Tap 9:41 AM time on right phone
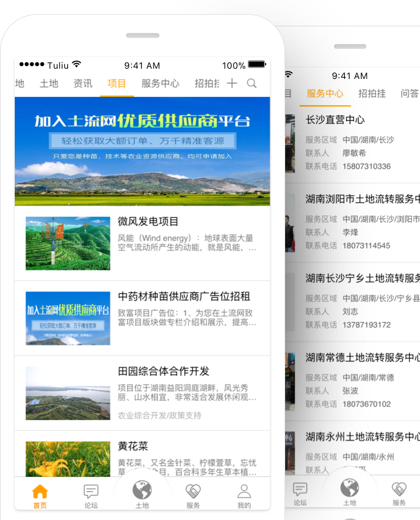Screen dimensions: 420x520 pos(349,76)
